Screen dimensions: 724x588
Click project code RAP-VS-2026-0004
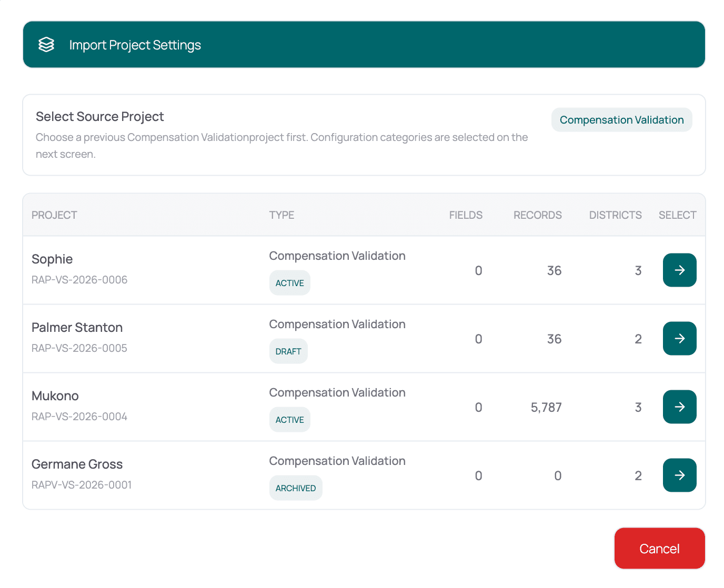79,417
